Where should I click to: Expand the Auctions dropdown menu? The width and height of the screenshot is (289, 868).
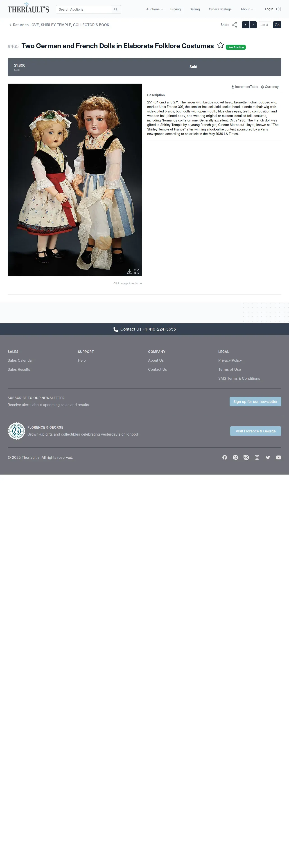[155, 9]
